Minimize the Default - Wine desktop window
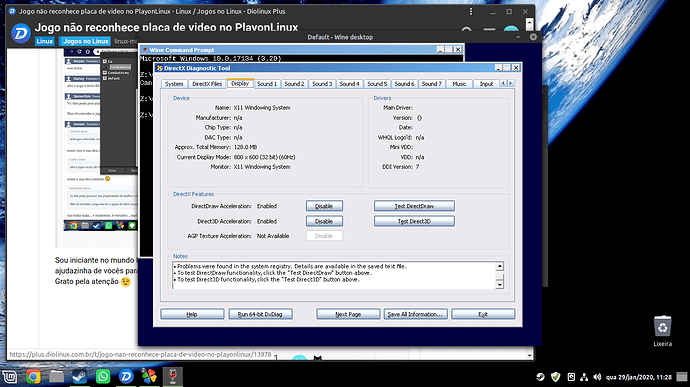 518,37
